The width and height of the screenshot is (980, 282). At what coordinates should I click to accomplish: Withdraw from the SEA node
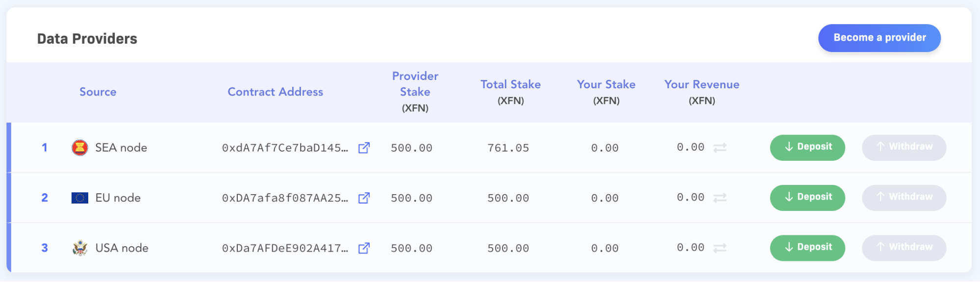coord(904,148)
